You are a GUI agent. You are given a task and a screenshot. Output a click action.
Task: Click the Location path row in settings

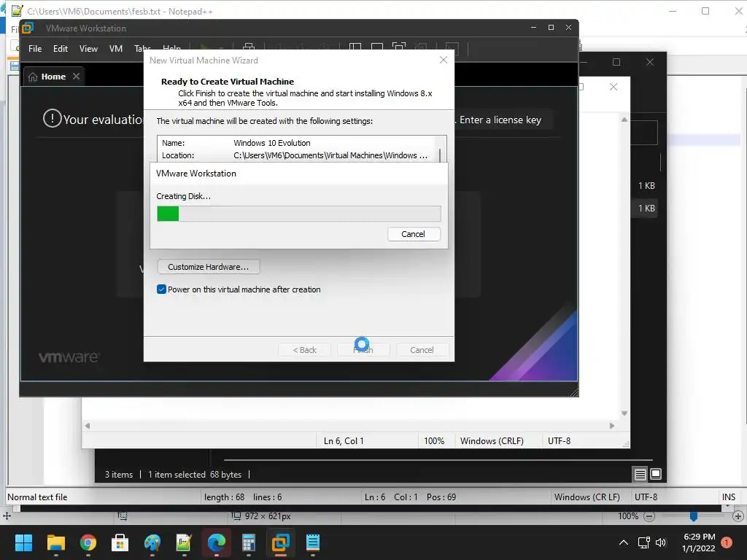(x=295, y=155)
